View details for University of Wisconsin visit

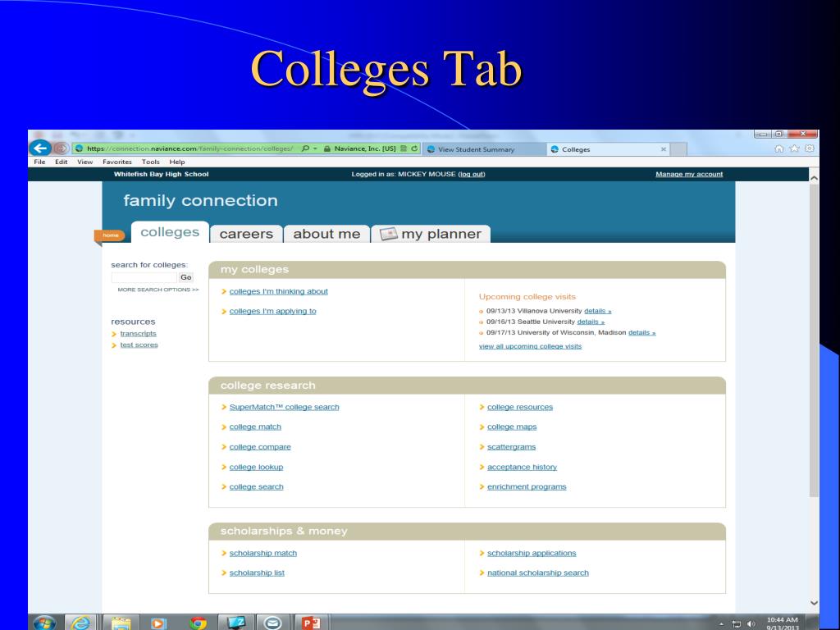tap(641, 333)
